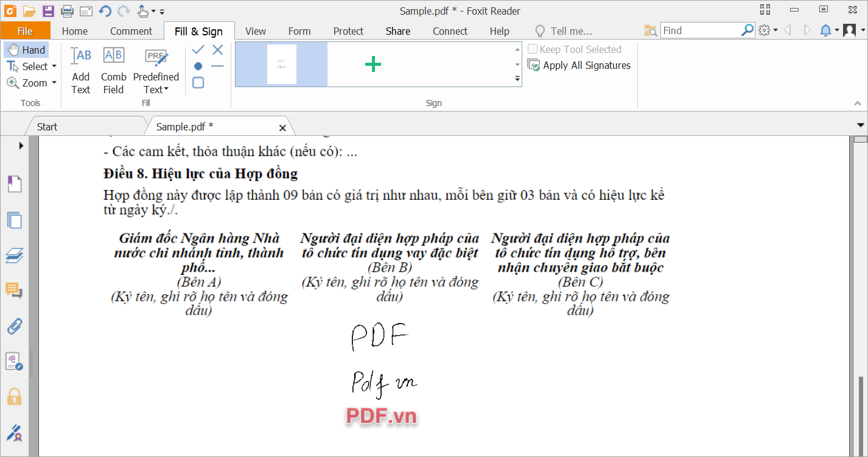This screenshot has height=457, width=868.
Task: Open the Comments panel
Action: click(x=14, y=291)
